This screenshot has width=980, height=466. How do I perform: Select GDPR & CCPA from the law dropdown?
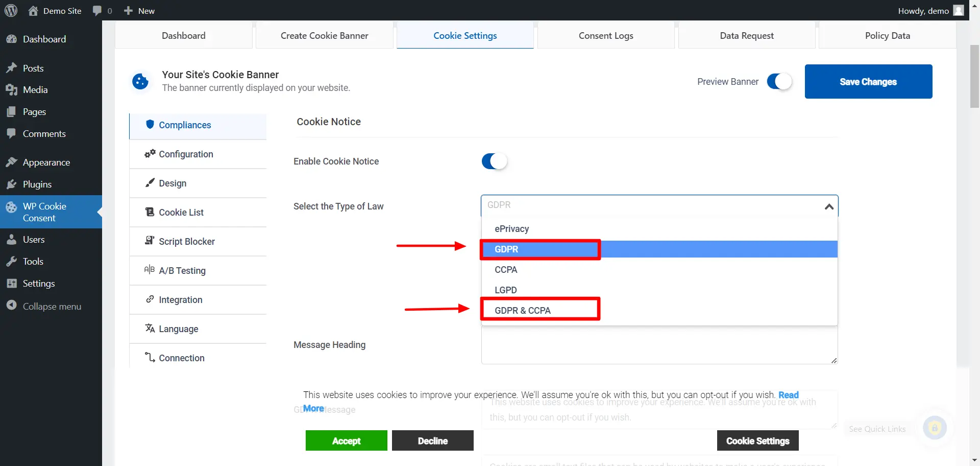click(x=523, y=310)
